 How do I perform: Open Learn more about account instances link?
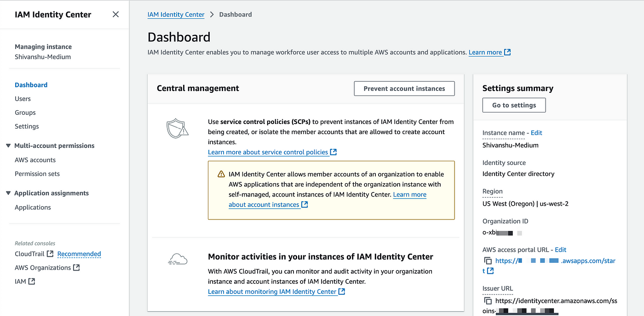tap(328, 199)
